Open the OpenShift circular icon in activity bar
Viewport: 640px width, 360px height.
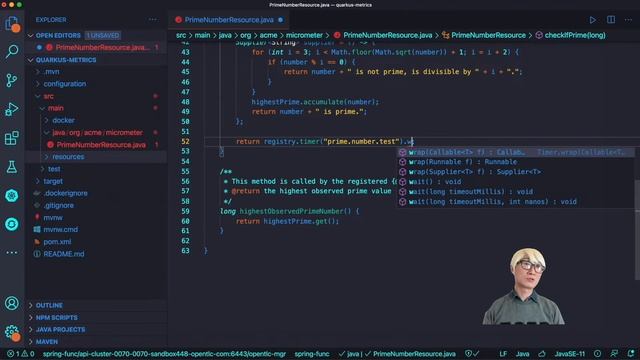coord(12,224)
